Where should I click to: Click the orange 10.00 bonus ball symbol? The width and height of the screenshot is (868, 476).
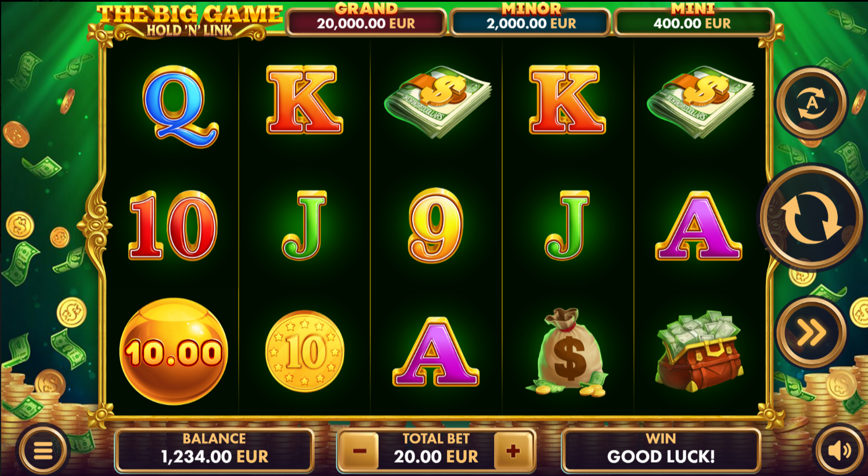point(174,352)
